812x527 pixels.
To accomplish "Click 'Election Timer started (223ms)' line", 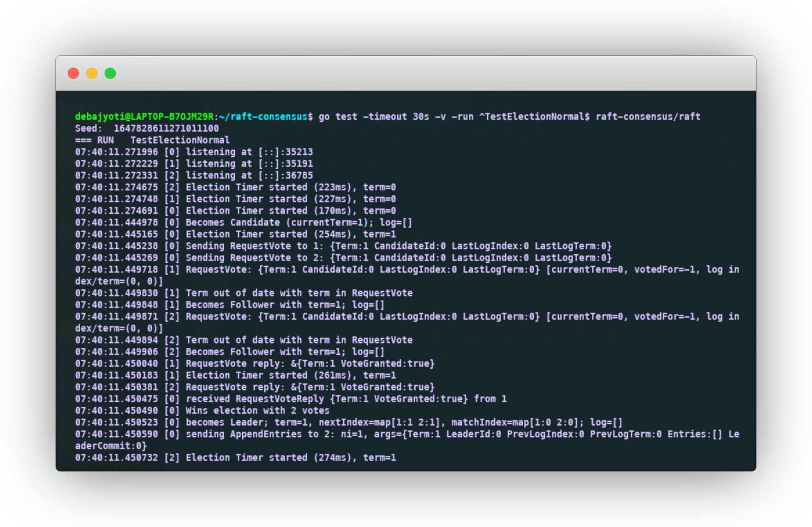I will pyautogui.click(x=236, y=187).
